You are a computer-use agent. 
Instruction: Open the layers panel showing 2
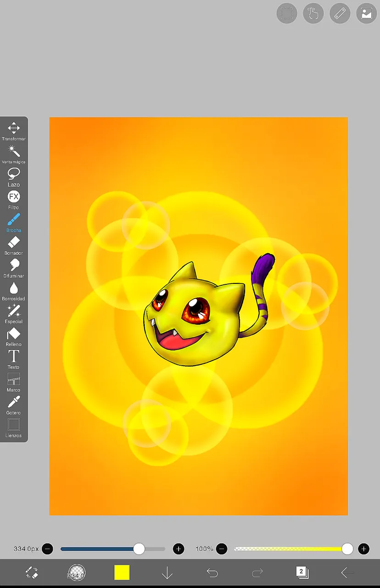(302, 572)
